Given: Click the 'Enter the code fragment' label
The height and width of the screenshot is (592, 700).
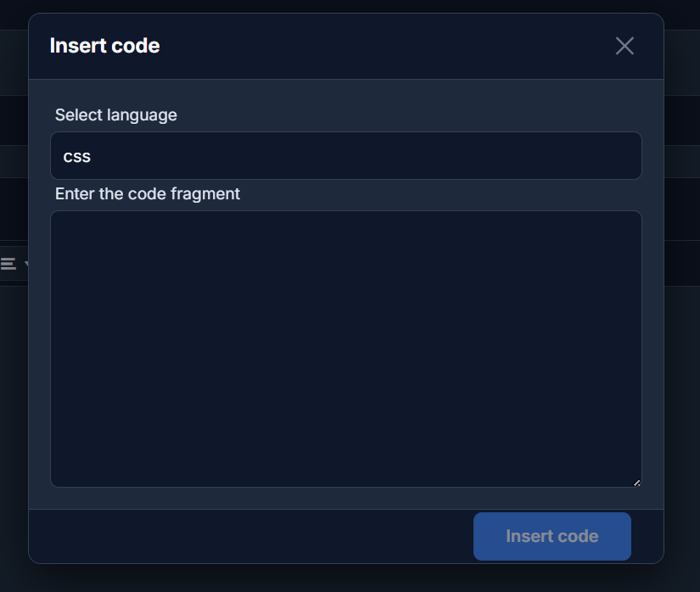Looking at the screenshot, I should pyautogui.click(x=147, y=193).
